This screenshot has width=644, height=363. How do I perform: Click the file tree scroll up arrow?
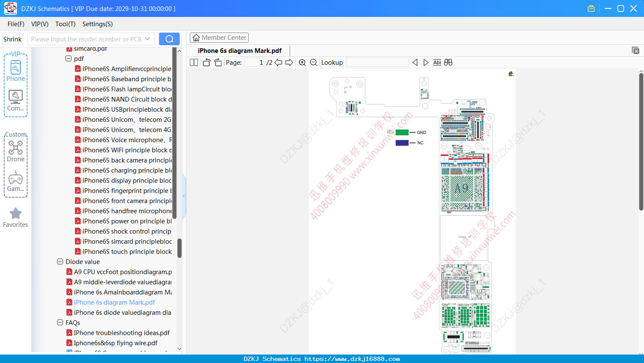click(x=179, y=51)
